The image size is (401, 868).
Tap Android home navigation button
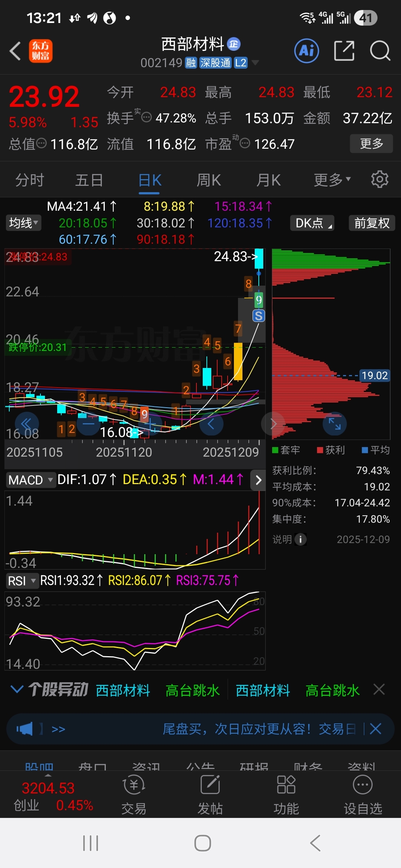tap(203, 843)
